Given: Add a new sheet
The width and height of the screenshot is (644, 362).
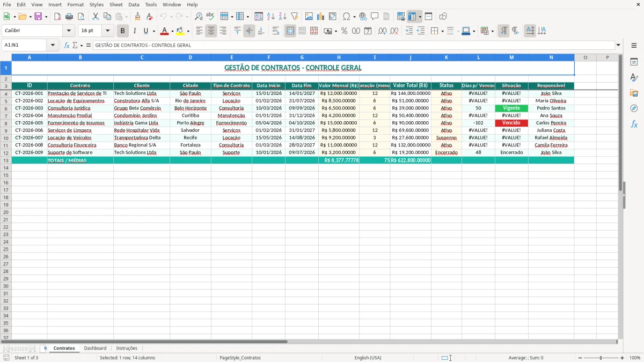Looking at the screenshot, I should (45, 348).
